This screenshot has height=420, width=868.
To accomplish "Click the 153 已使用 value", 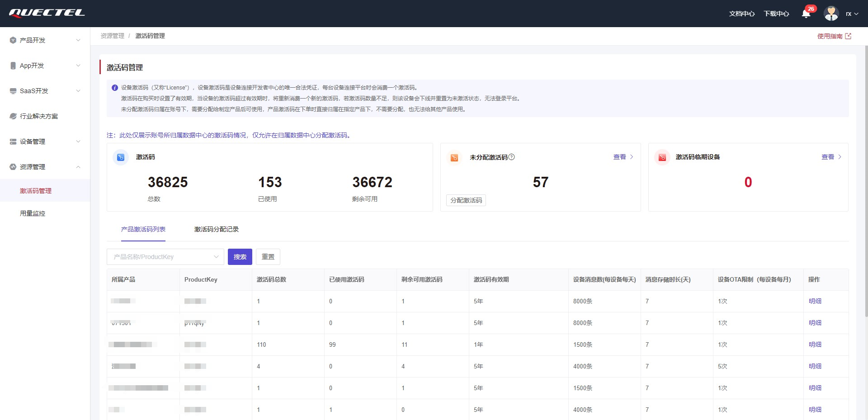I will tap(270, 182).
